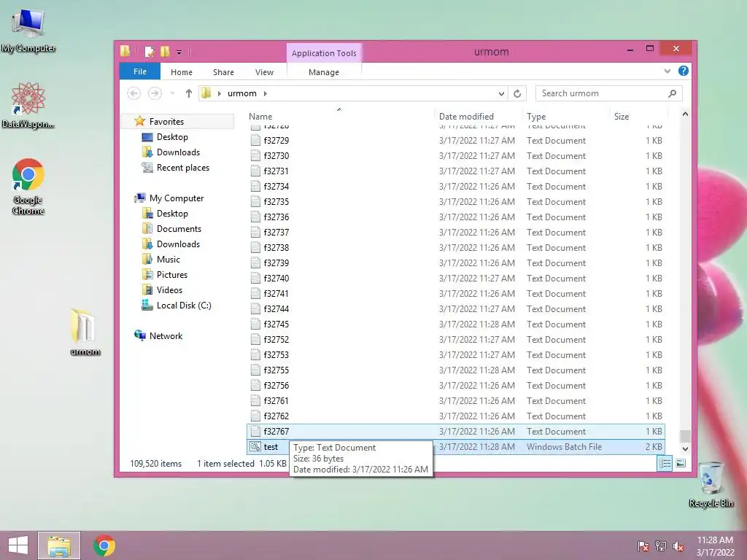This screenshot has width=747, height=560.
Task: Select the file f32734
Action: click(456, 186)
